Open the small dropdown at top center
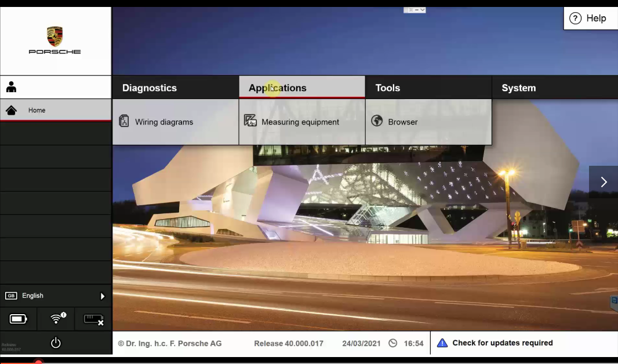The image size is (618, 364). click(x=415, y=10)
